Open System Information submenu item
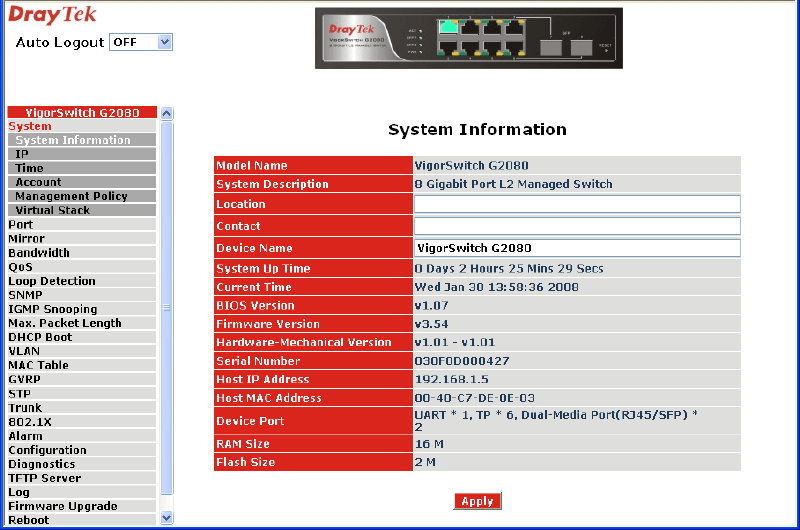This screenshot has width=800, height=530. (x=82, y=140)
